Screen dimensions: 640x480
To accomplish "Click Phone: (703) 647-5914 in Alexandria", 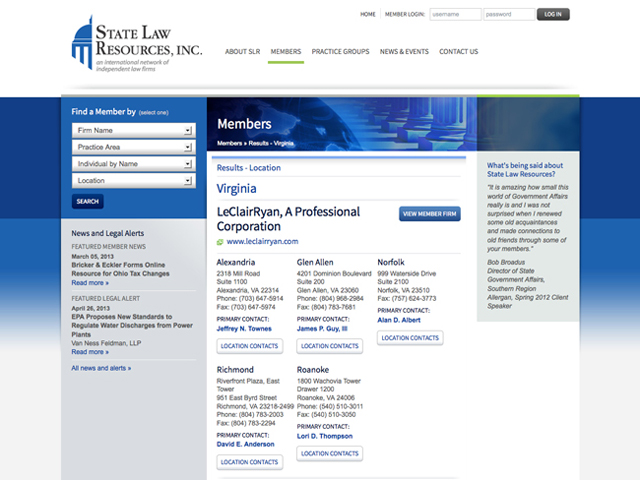I will 250,298.
